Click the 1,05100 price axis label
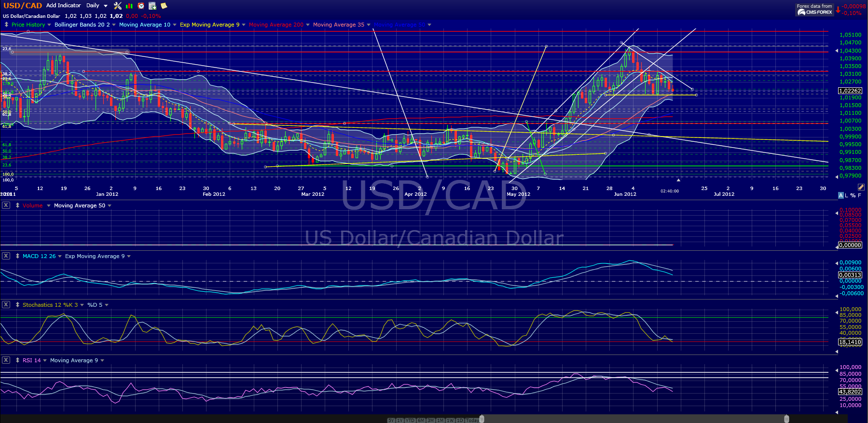The width and height of the screenshot is (868, 423). coord(850,35)
